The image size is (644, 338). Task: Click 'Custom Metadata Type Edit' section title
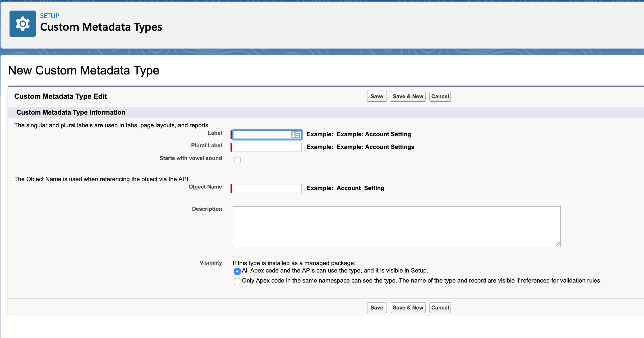61,96
